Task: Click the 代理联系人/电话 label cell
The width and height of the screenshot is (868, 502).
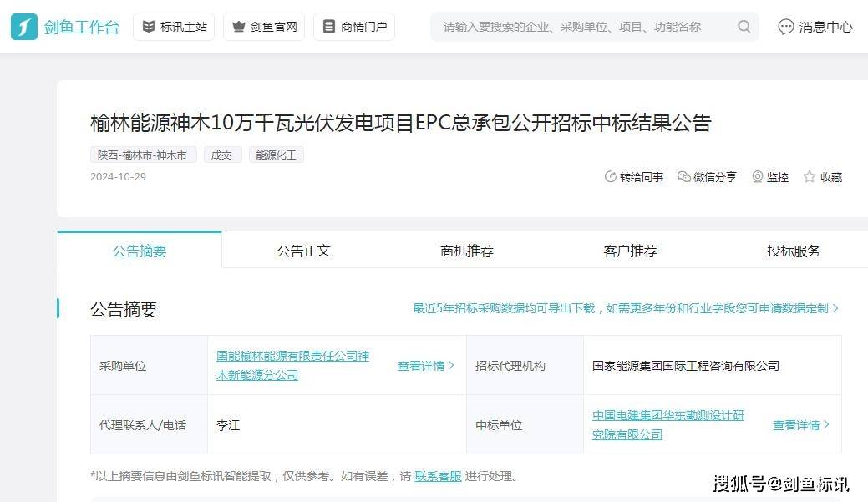Action: 149,425
